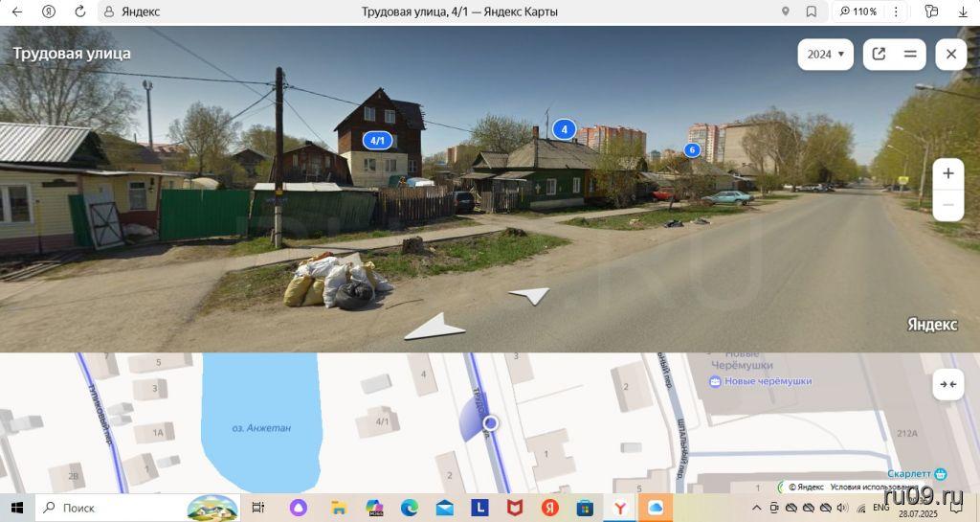The height and width of the screenshot is (522, 980).
Task: Click the browser back arrow
Action: (x=16, y=11)
